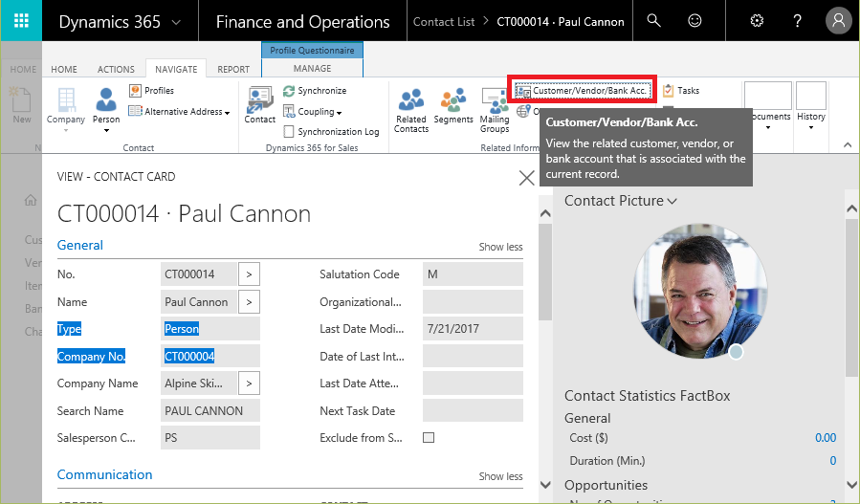
Task: Open the MANAGE tab under Profile Questionnaire
Action: click(x=312, y=68)
